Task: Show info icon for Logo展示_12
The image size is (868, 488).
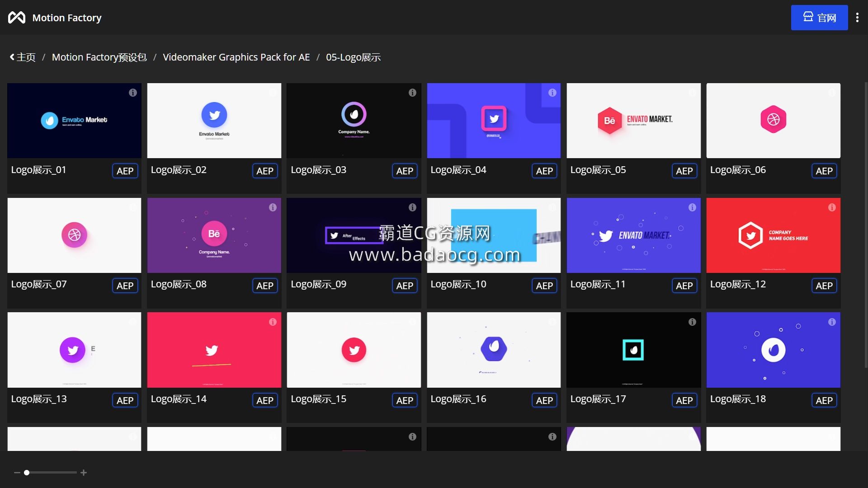Action: [832, 207]
